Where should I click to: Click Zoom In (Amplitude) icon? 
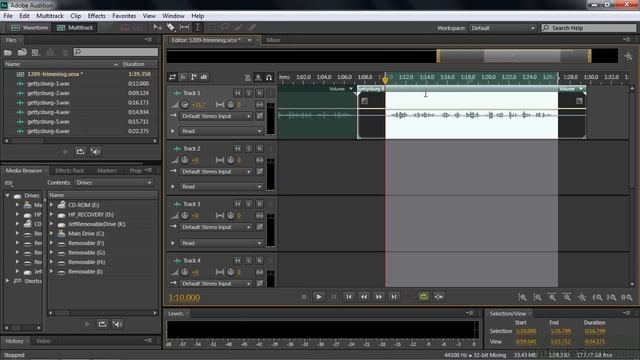522,297
